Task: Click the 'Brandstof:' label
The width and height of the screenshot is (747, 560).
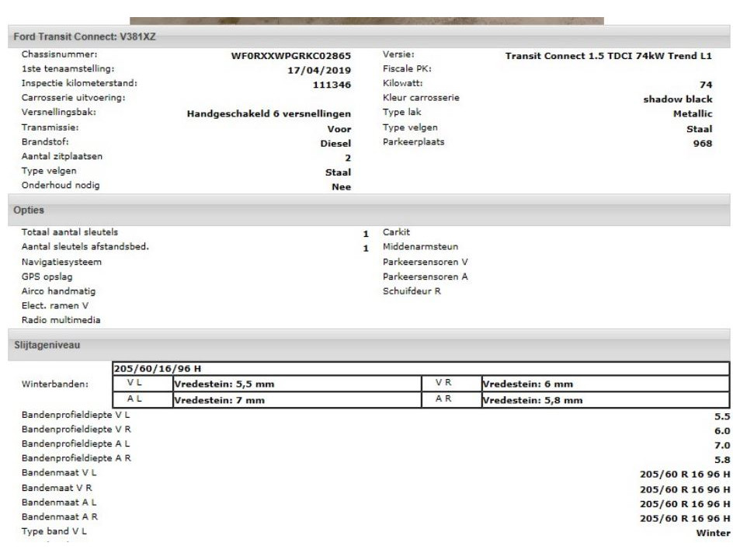Action: pyautogui.click(x=45, y=141)
